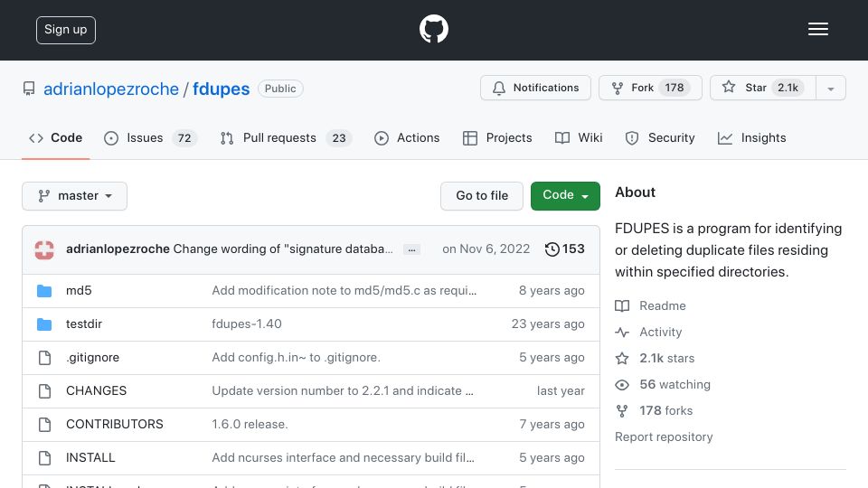The width and height of the screenshot is (868, 488).
Task: Open the md5 folder link
Action: pos(79,290)
